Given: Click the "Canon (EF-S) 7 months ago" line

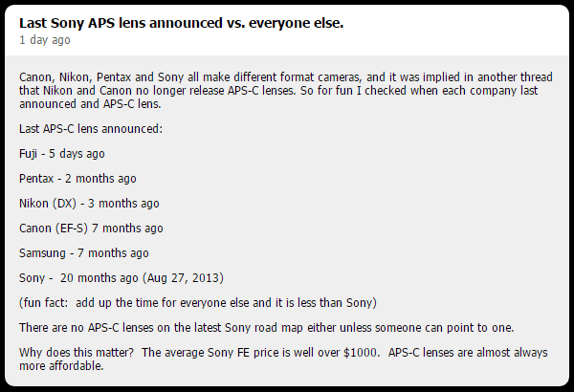Looking at the screenshot, I should 91,229.
